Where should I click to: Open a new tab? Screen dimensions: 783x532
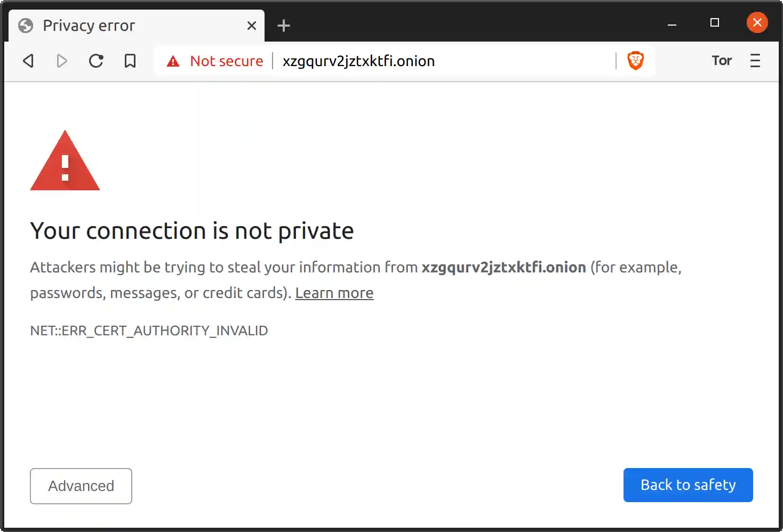[284, 26]
